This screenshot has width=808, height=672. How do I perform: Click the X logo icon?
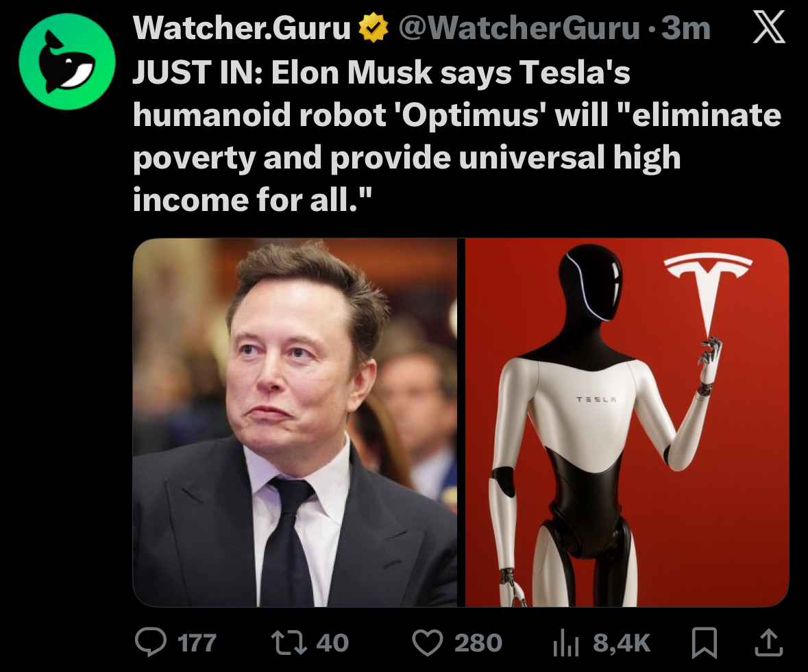[769, 27]
